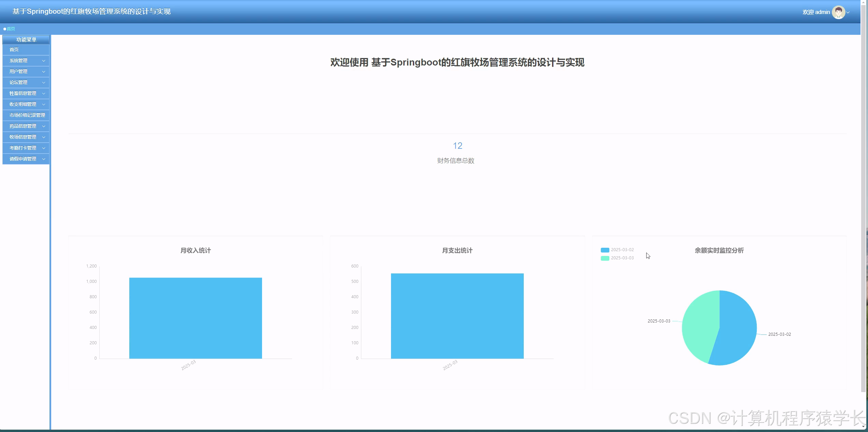The image size is (868, 432).
Task: Open 收支明细管理 sidebar menu
Action: [23, 104]
